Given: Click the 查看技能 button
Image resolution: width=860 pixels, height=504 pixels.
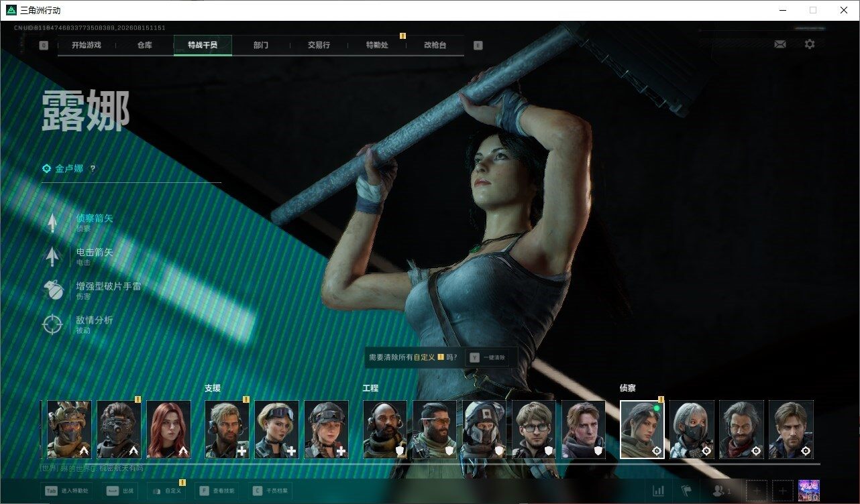Looking at the screenshot, I should tap(218, 491).
